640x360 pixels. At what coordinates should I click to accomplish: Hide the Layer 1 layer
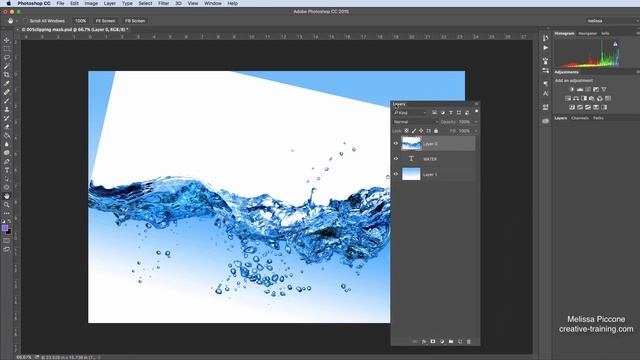click(396, 174)
